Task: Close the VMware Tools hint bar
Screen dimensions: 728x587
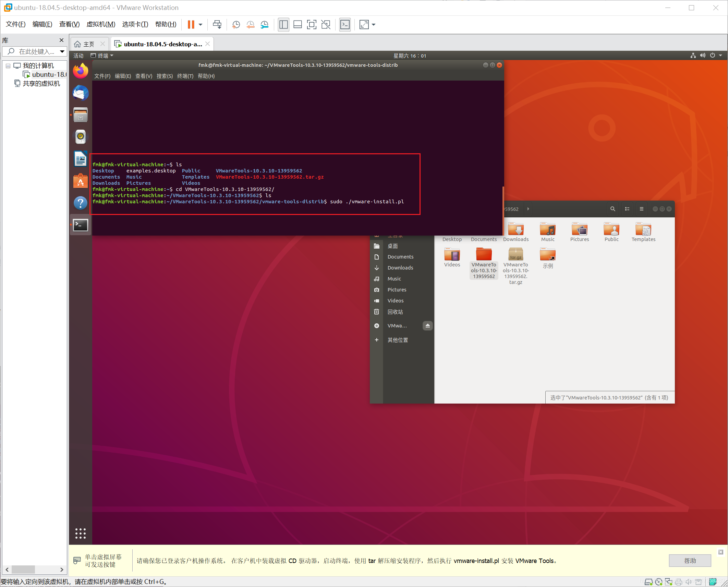Action: [x=721, y=552]
